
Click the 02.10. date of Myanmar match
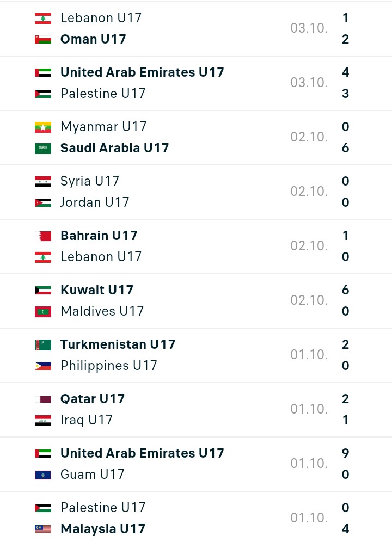tap(309, 137)
